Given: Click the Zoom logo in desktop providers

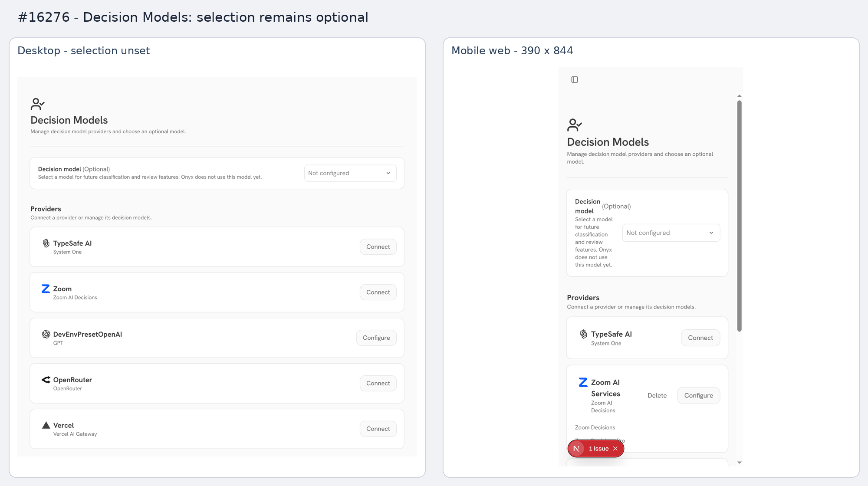Looking at the screenshot, I should [x=46, y=289].
